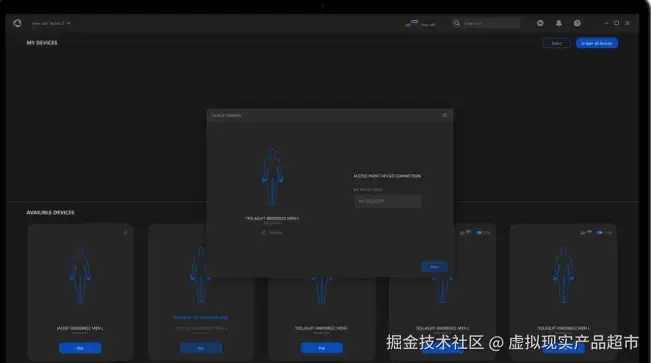Click the button on the second device card
The width and height of the screenshot is (651, 363).
[x=201, y=348]
